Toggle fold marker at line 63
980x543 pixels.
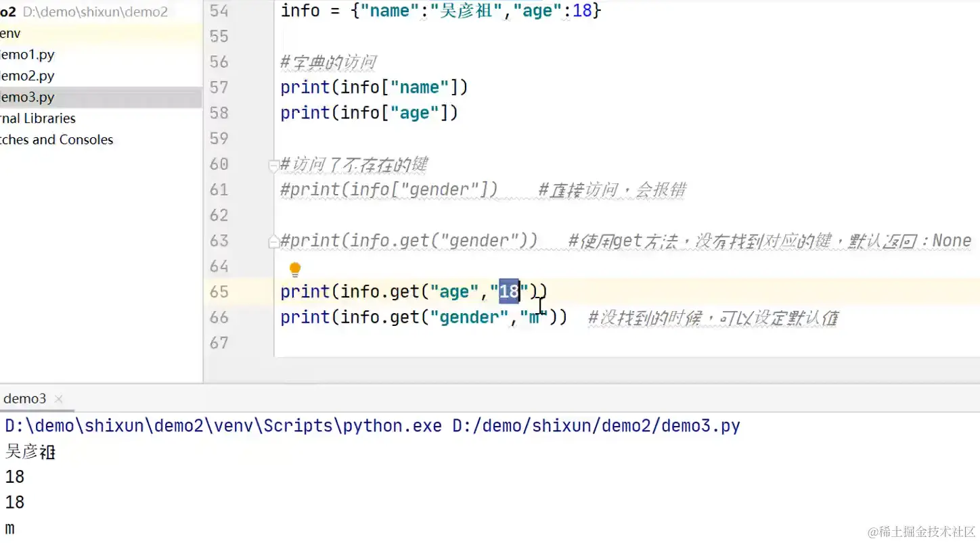tap(273, 241)
